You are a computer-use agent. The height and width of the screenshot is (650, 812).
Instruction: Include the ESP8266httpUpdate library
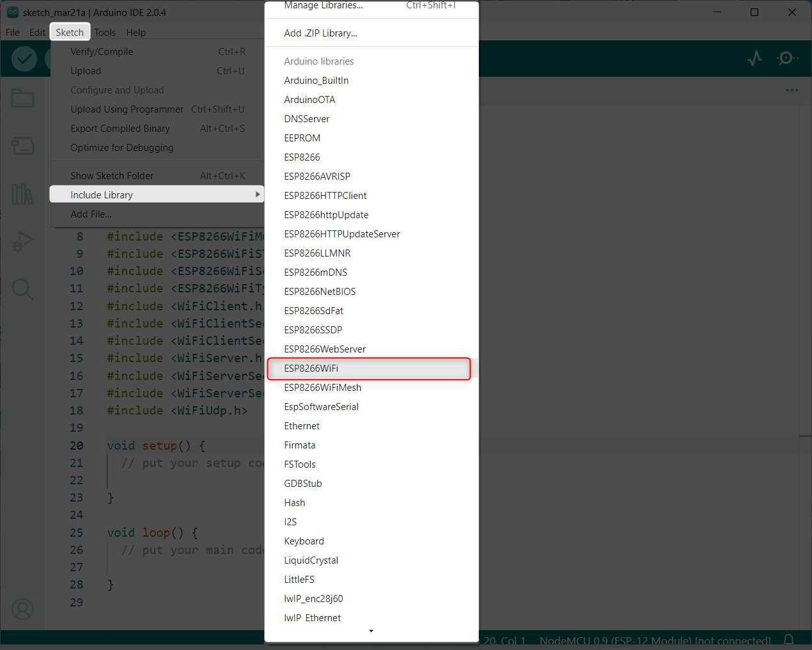[x=371, y=215]
